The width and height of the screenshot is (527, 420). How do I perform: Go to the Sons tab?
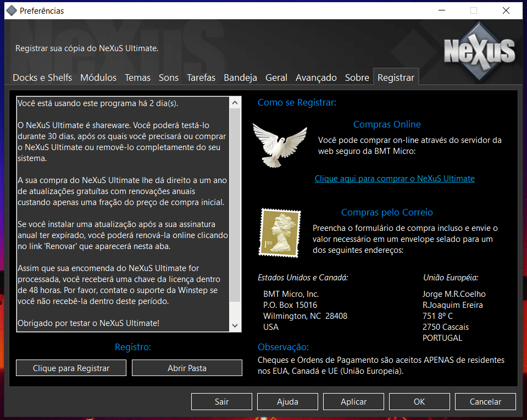point(169,78)
